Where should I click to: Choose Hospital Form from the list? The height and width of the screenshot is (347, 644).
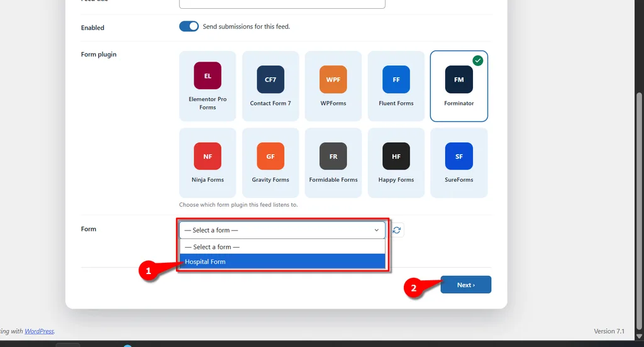click(282, 262)
